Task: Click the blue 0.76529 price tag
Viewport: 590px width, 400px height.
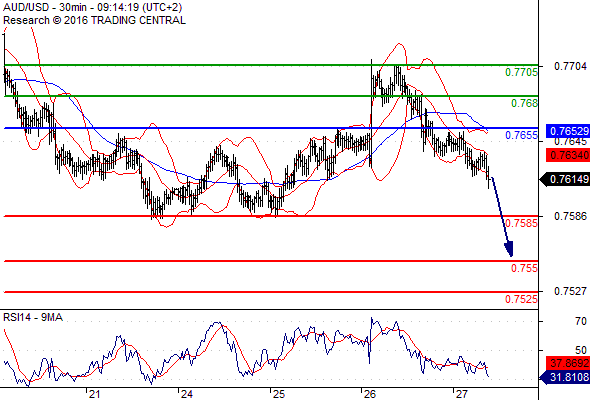Action: [x=568, y=131]
